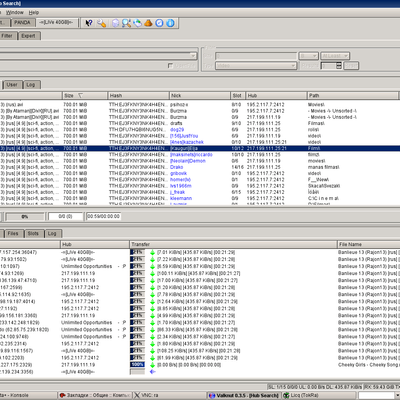
Task: Click green arrow on the 0.00 B/s row
Action: pos(153,365)
